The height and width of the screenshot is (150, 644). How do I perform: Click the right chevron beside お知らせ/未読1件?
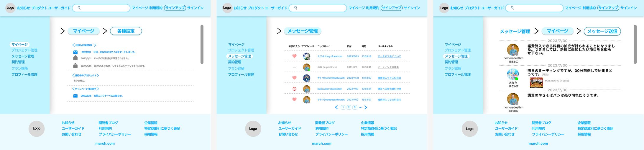pyautogui.click(x=95, y=45)
